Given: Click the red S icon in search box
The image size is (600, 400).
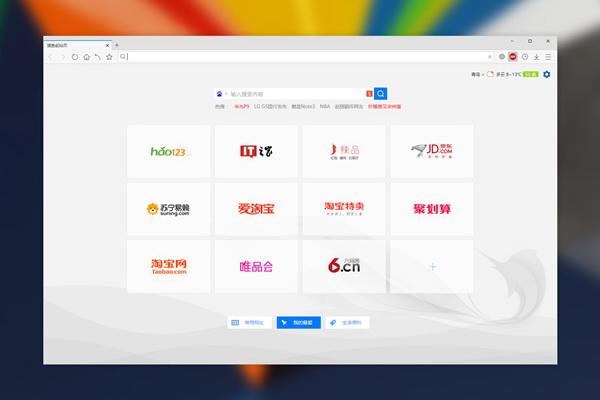Looking at the screenshot, I should 369,94.
